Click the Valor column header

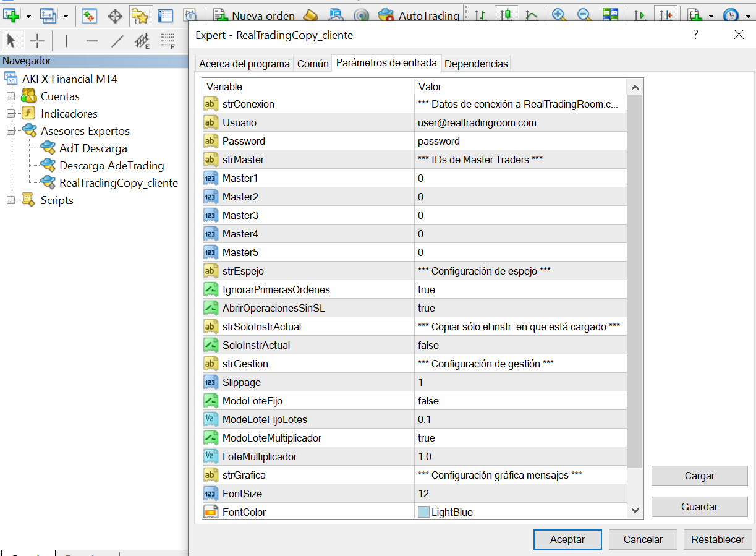coord(520,87)
